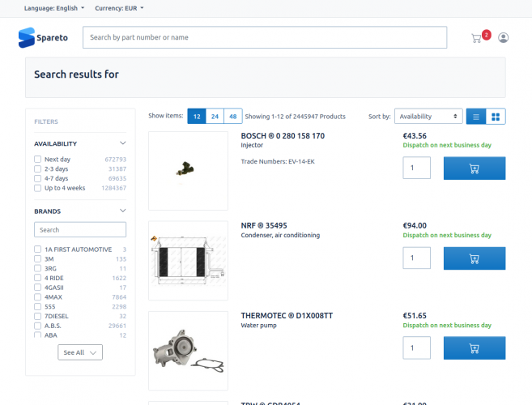Edit quantity for THERMOTEC water pump
Screen dimensions: 532x405
pyautogui.click(x=417, y=347)
